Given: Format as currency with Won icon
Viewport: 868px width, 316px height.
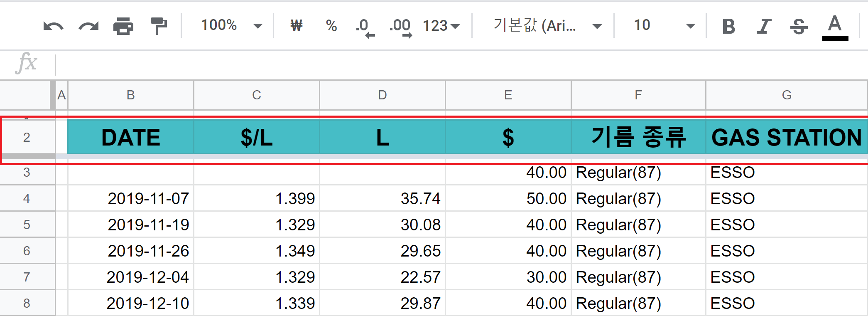Looking at the screenshot, I should click(x=297, y=26).
